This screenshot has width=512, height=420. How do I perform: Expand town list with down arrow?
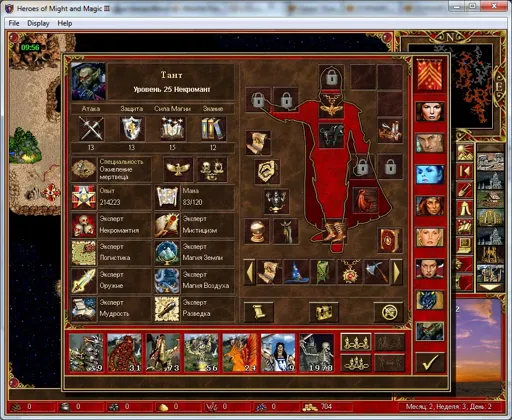click(490, 287)
